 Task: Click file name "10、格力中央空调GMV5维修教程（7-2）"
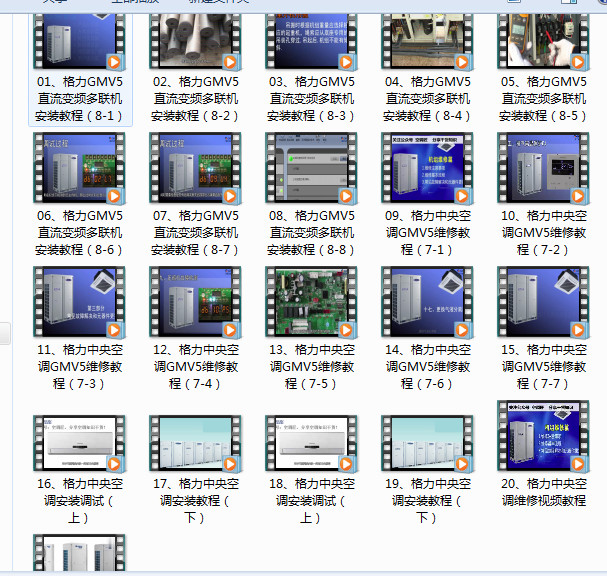click(x=544, y=233)
